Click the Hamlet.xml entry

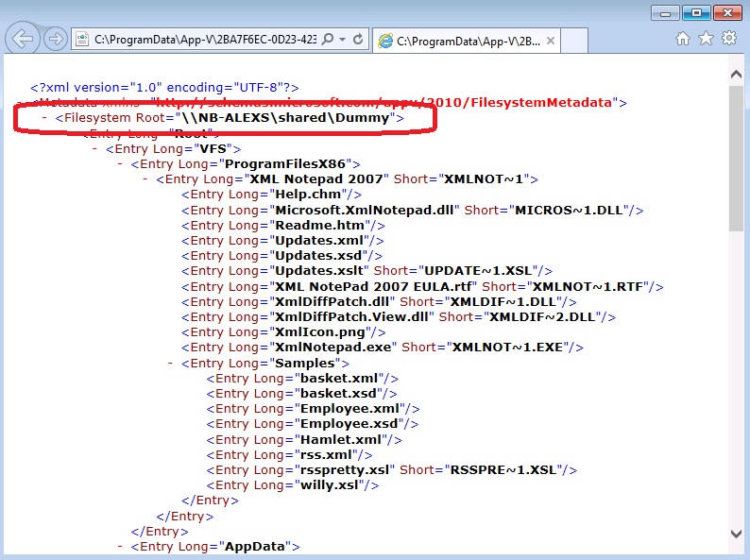pos(304,439)
